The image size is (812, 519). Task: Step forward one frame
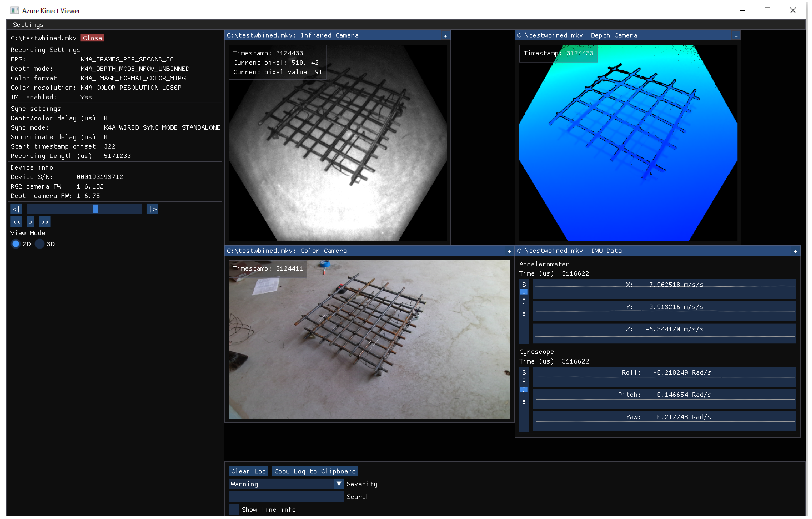tap(45, 222)
